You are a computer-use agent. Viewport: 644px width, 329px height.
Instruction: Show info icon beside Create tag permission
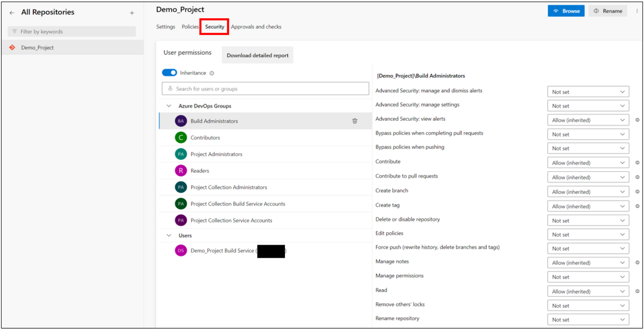(x=637, y=206)
